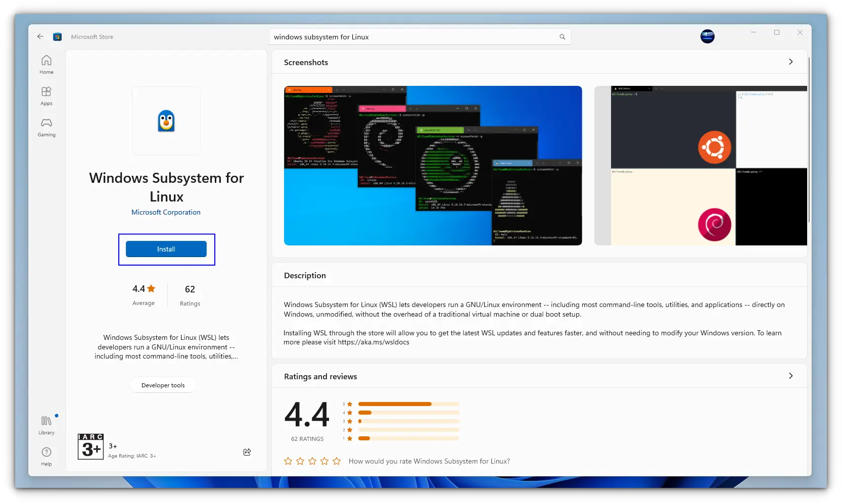Share this app via share icon
The height and width of the screenshot is (504, 842).
click(247, 452)
